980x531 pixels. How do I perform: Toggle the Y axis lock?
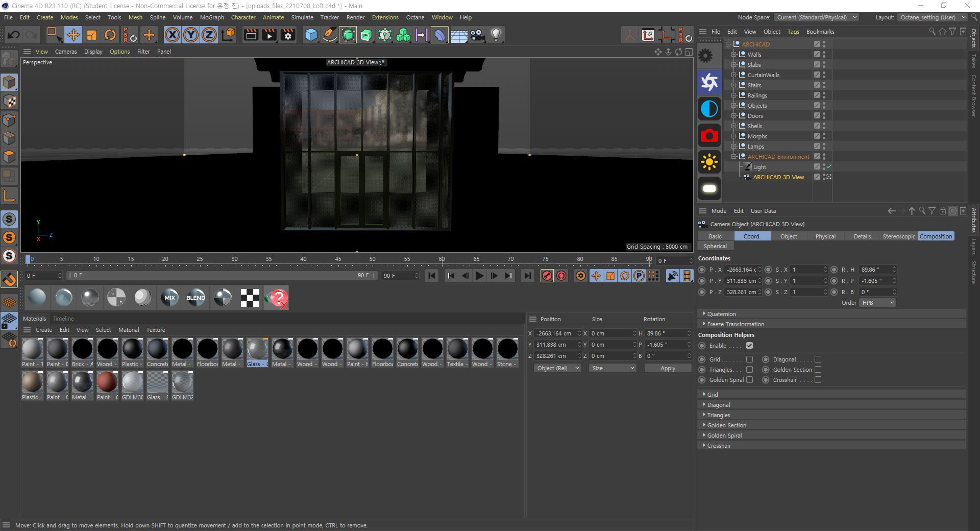click(191, 35)
